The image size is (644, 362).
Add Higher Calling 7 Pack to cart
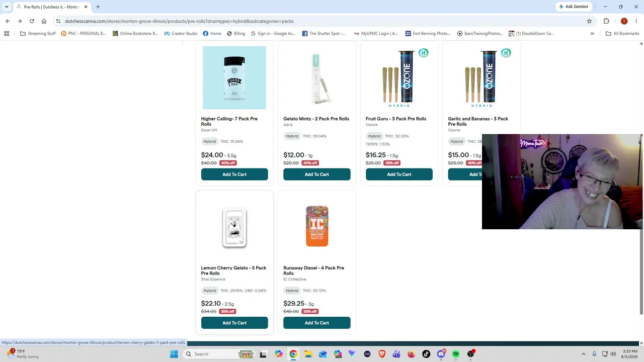234,174
